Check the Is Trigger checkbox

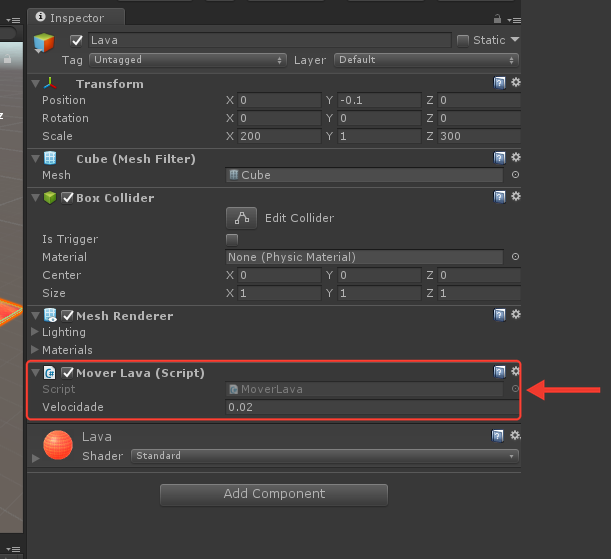pyautogui.click(x=232, y=239)
